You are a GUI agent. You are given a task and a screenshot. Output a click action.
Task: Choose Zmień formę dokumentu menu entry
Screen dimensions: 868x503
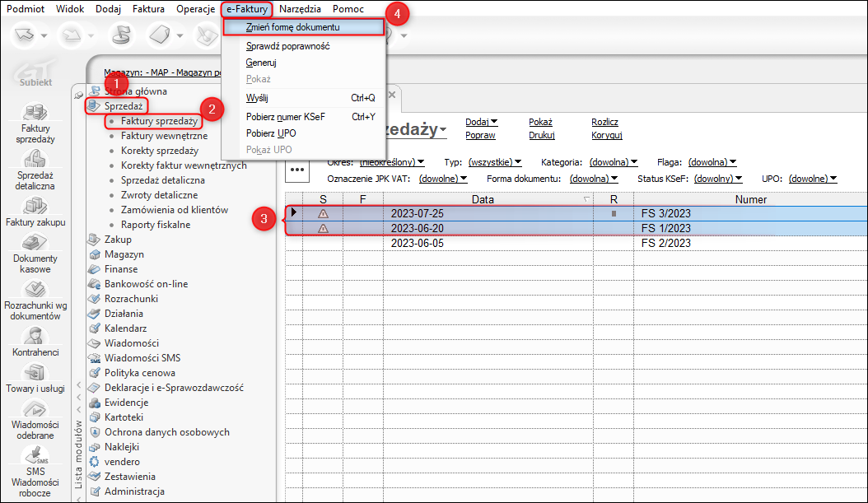293,27
